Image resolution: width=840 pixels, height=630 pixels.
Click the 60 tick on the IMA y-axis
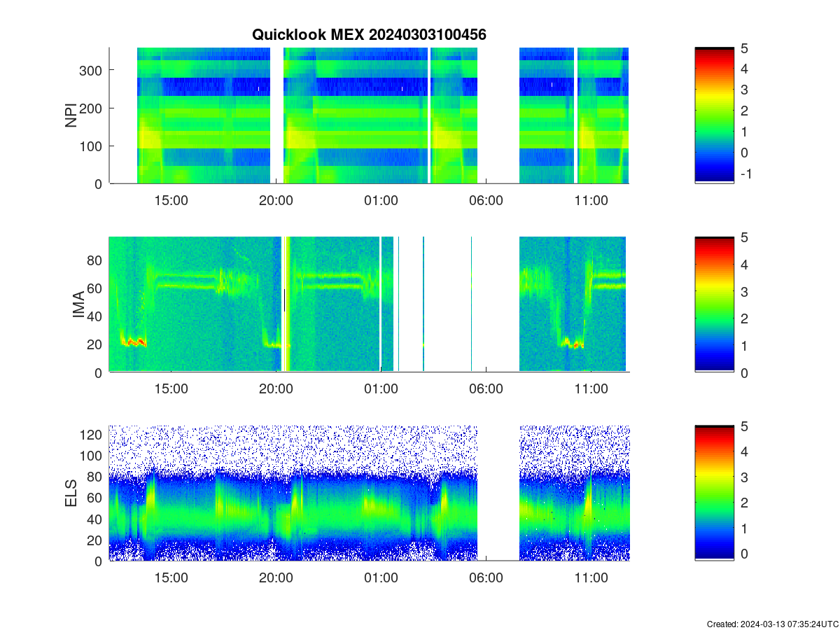96,288
